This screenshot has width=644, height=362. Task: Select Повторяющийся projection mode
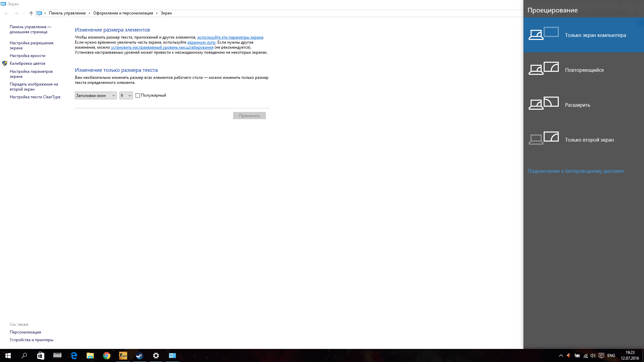coord(584,70)
